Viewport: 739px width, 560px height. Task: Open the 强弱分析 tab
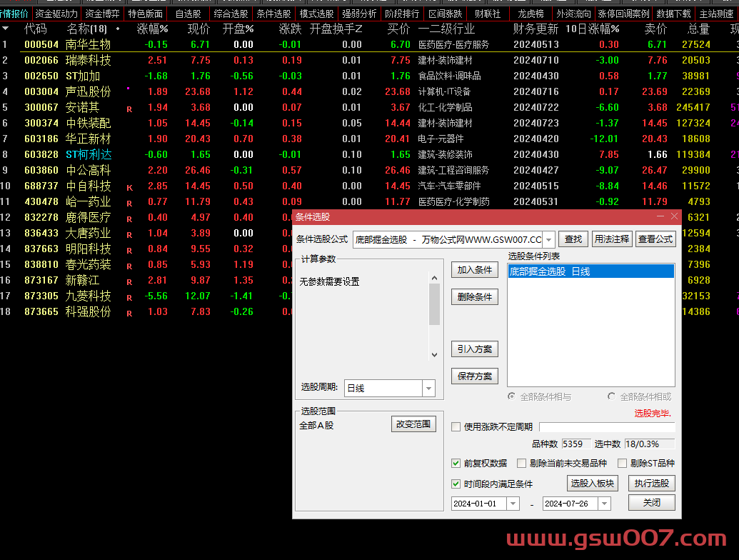click(x=359, y=14)
